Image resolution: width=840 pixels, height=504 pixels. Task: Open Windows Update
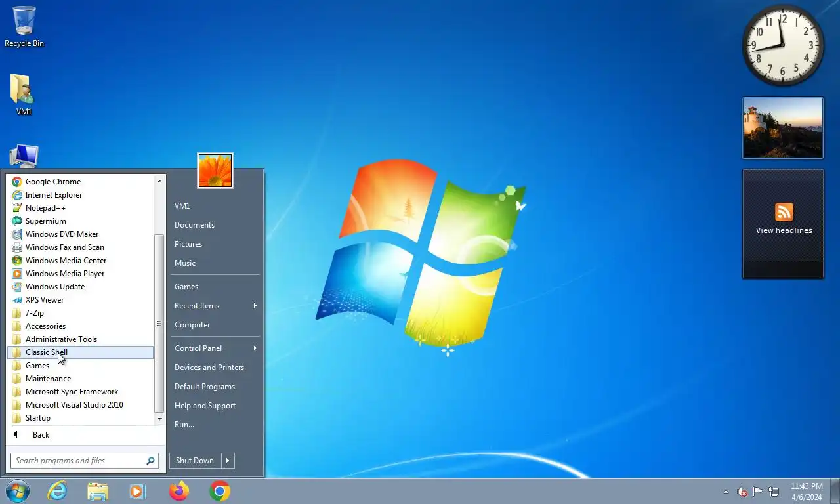pyautogui.click(x=80, y=287)
